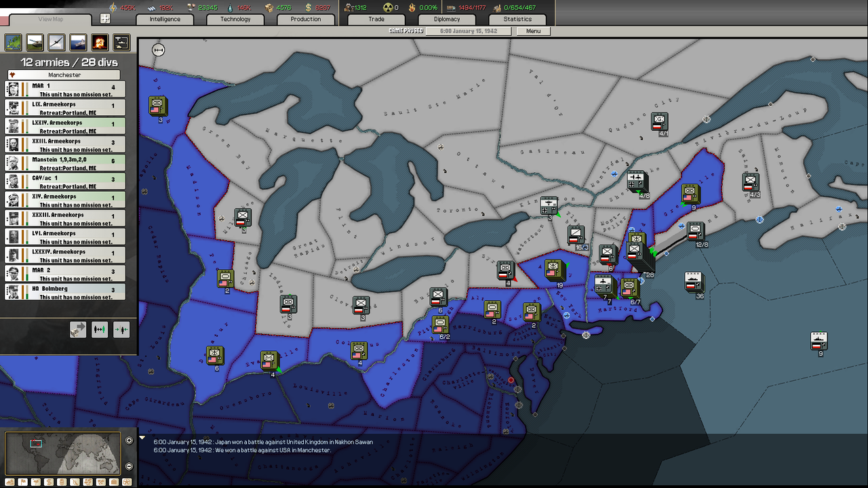This screenshot has height=488, width=868.
Task: Click the Menu button
Action: point(533,31)
